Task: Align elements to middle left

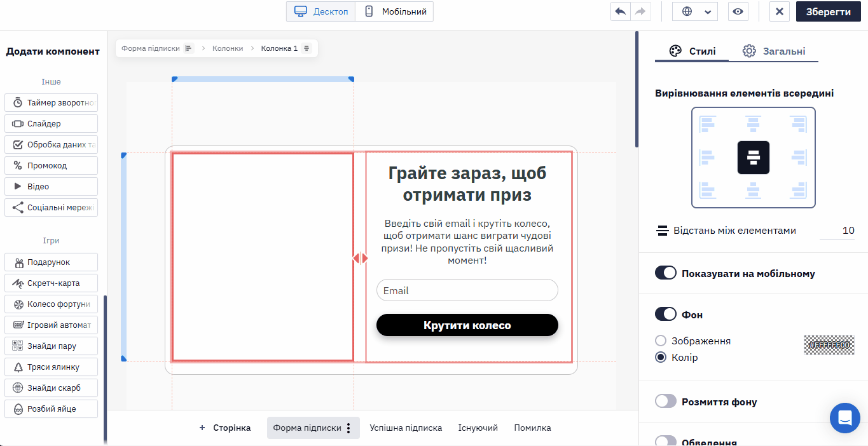Action: (x=708, y=157)
